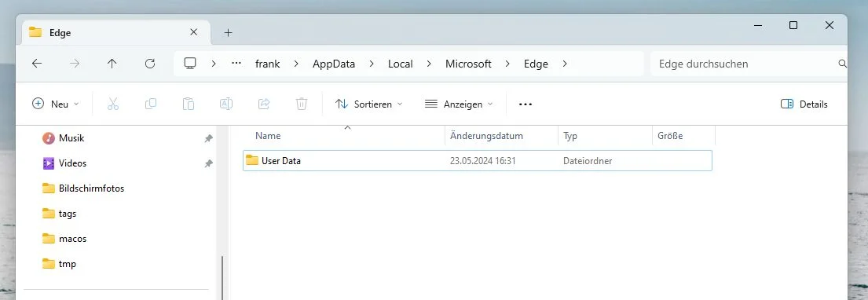Viewport: 868px width, 300px height.
Task: Expand the chevron after the PC icon
Action: (214, 64)
